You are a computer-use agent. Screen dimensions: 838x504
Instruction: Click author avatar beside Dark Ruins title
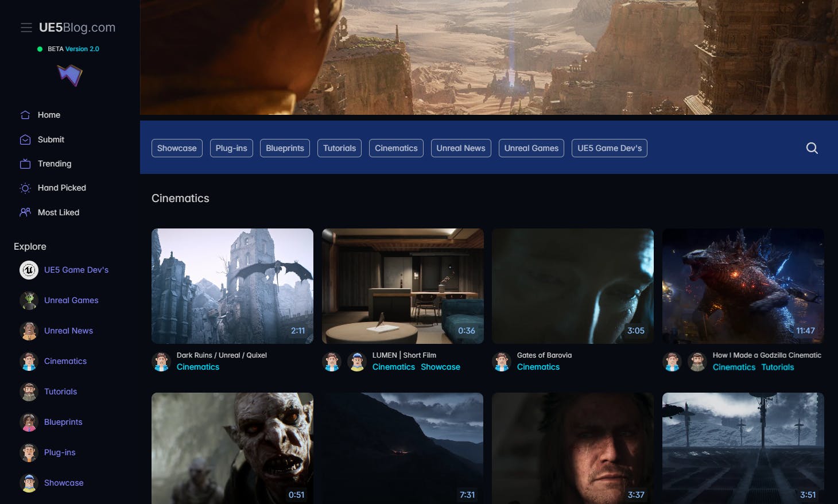tap(161, 362)
